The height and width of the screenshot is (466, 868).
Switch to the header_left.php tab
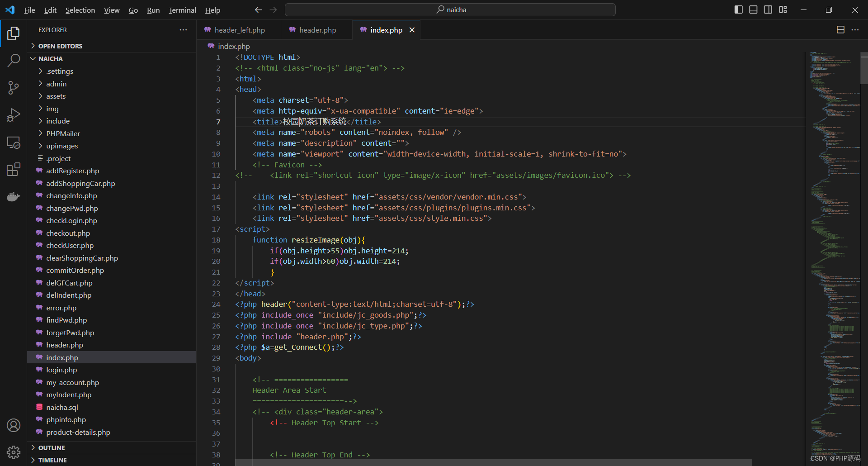(x=239, y=30)
